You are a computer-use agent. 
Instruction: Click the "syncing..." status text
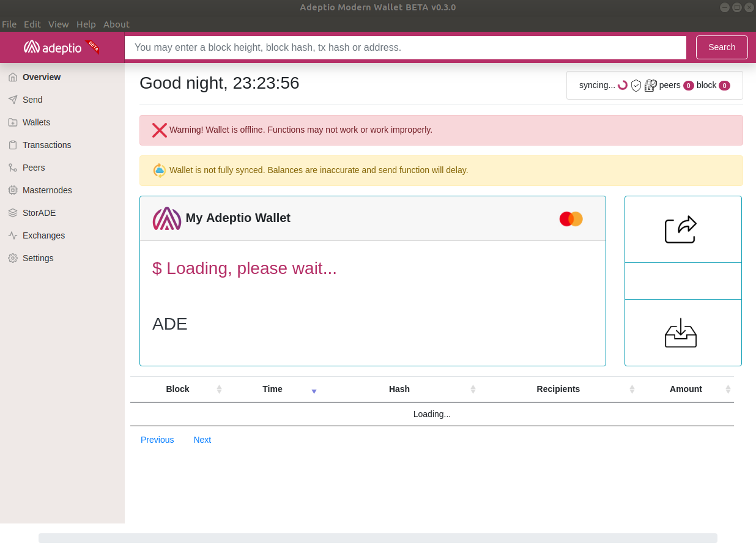pos(597,85)
